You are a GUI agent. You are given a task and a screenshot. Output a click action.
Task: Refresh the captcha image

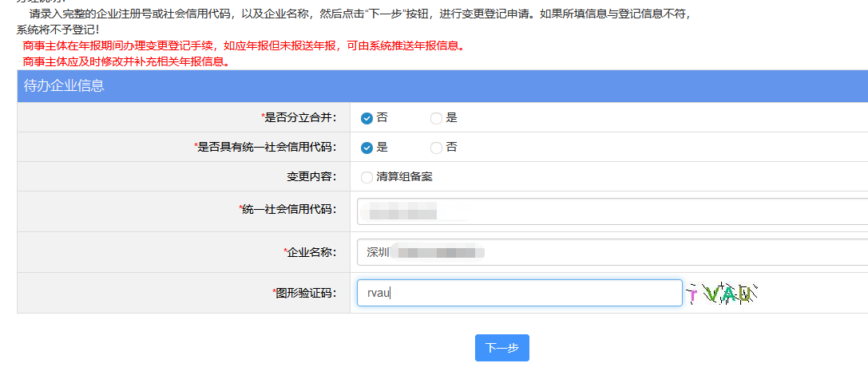[x=721, y=294]
